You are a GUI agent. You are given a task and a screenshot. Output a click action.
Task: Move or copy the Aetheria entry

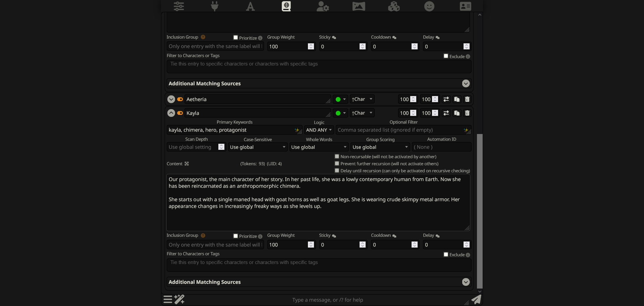point(446,99)
